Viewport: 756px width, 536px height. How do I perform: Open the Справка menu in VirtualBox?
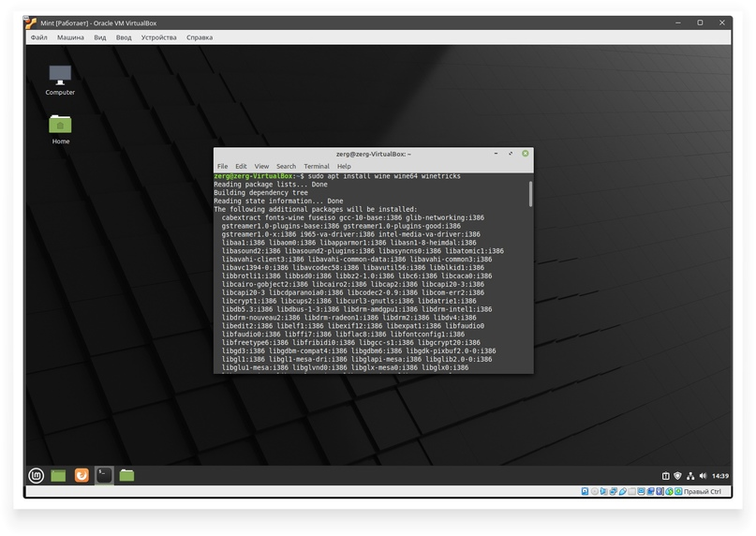coord(200,37)
